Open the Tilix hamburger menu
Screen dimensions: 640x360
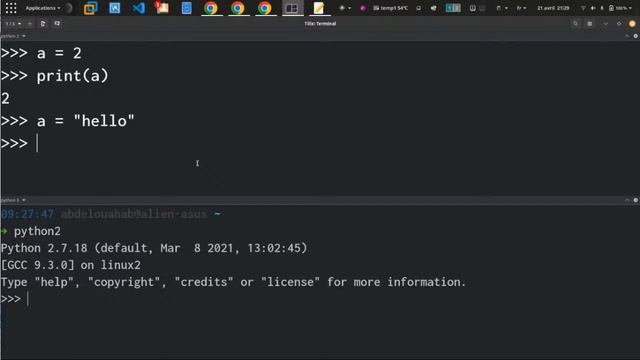589,24
